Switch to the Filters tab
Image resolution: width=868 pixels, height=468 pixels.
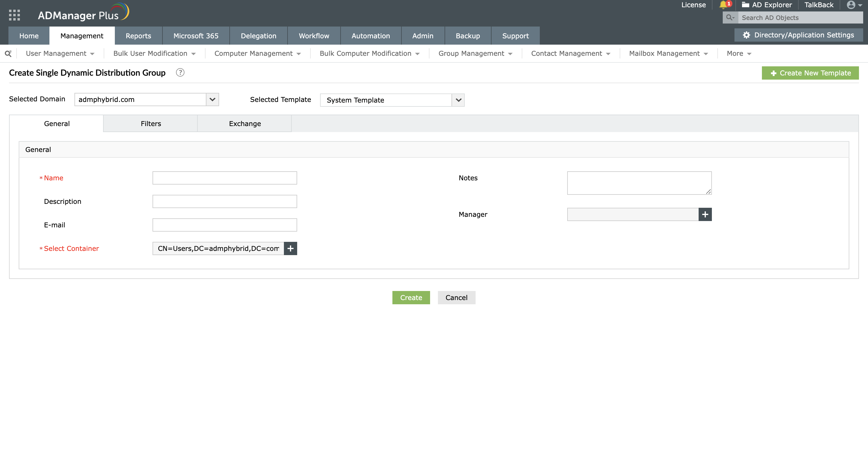[x=151, y=124]
